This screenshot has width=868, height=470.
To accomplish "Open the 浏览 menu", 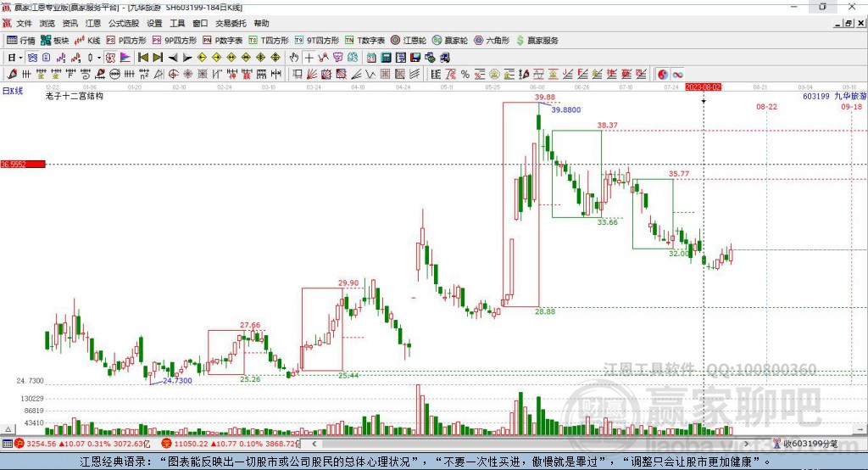I will pos(47,23).
